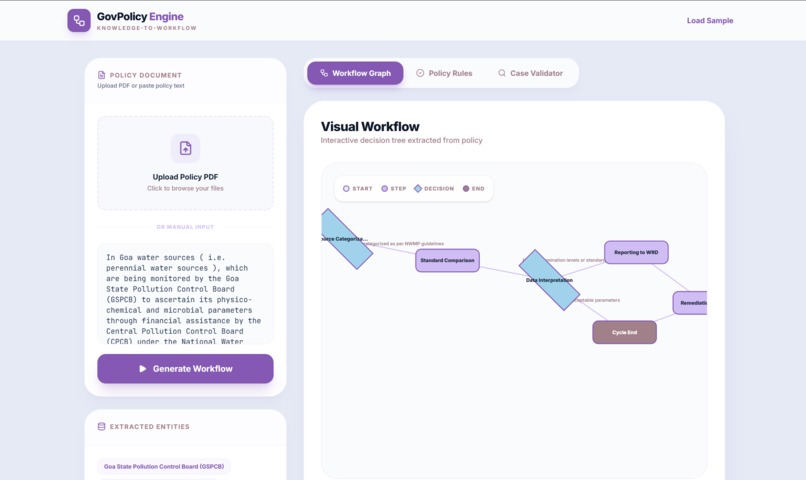The image size is (806, 480).
Task: Click the upload file icon
Action: (x=186, y=148)
